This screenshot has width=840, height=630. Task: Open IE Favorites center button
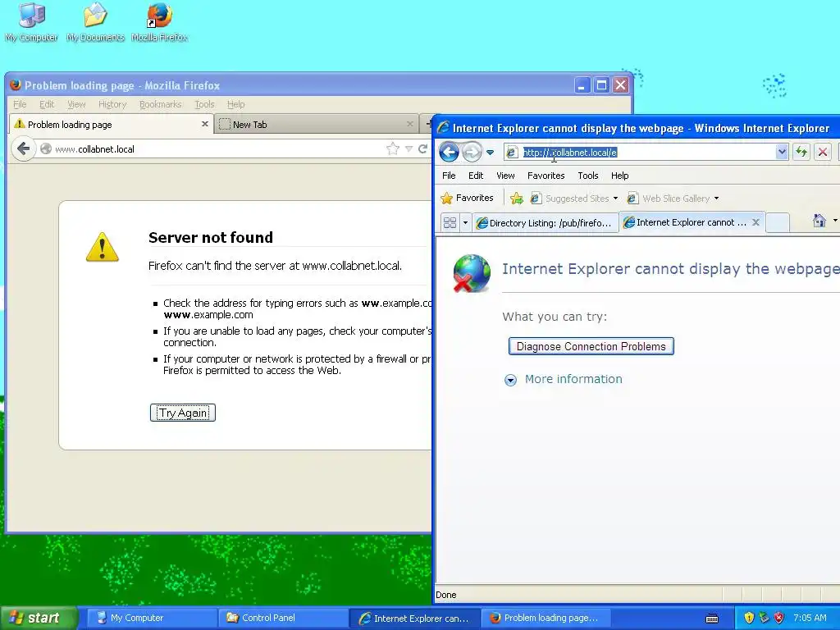click(x=467, y=199)
